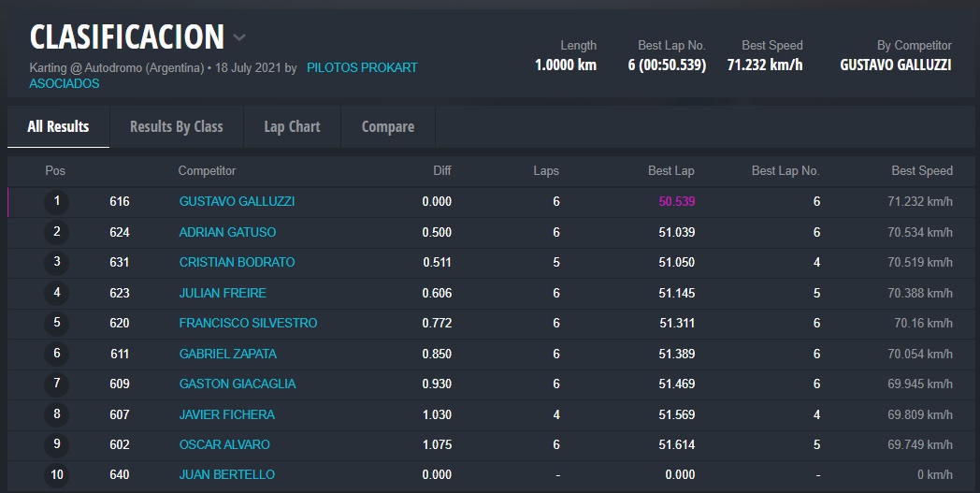
Task: Open FRANCISCO SILVESTRO's profile link
Action: [248, 323]
